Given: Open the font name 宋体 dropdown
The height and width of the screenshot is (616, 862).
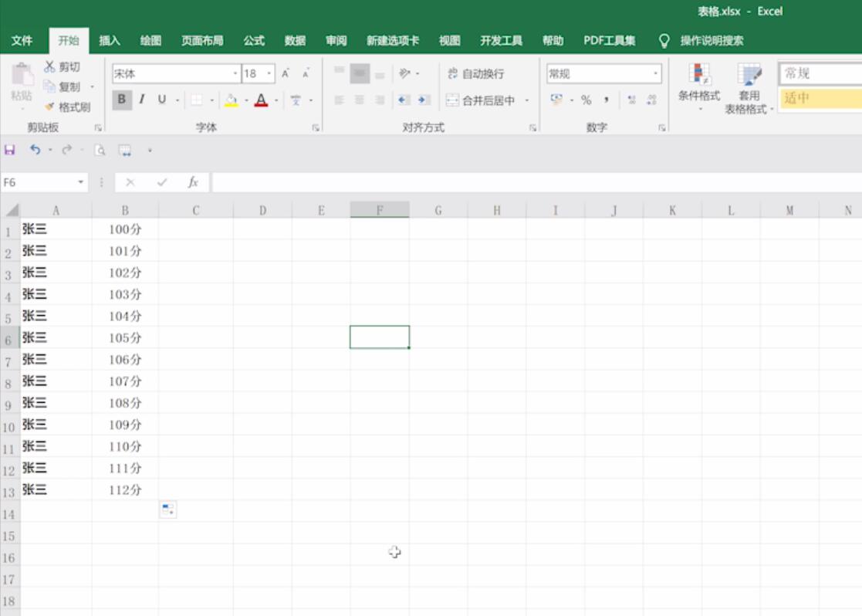Looking at the screenshot, I should [x=235, y=73].
